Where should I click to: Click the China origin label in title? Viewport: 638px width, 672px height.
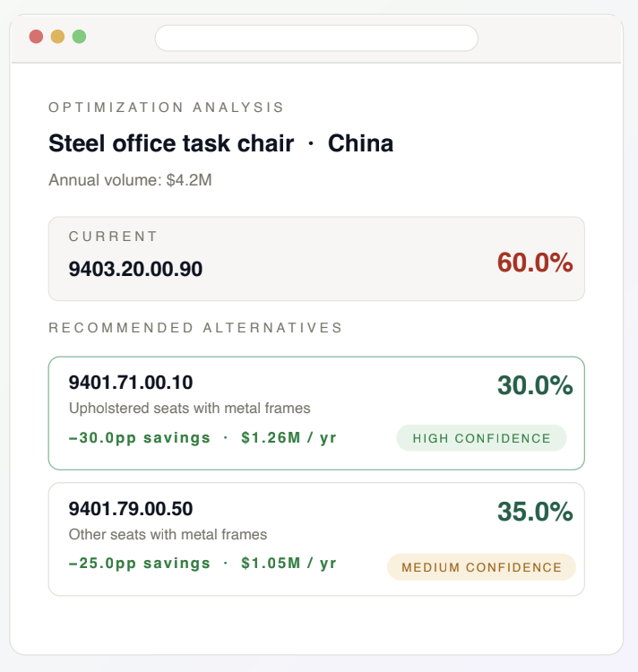[360, 143]
